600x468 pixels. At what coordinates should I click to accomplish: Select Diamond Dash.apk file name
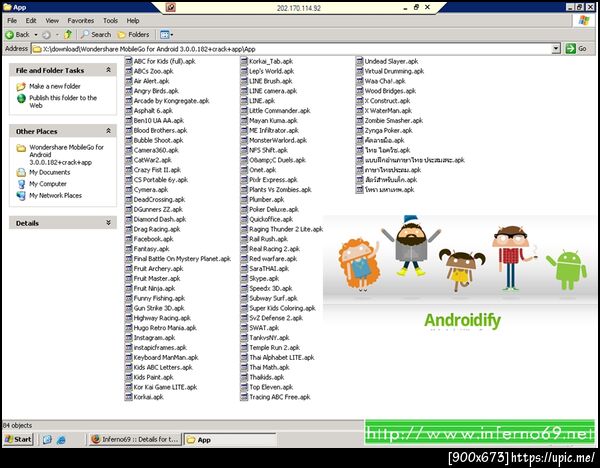(x=160, y=219)
